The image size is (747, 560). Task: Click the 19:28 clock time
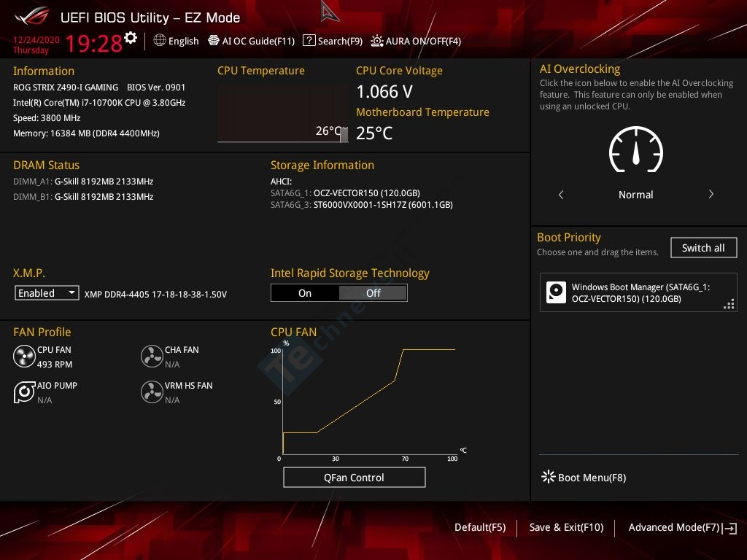pyautogui.click(x=94, y=43)
